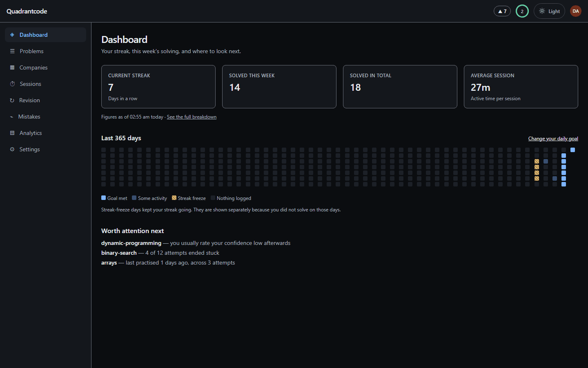Follow the "See the full breakdown" link
This screenshot has height=368, width=588.
pos(192,117)
